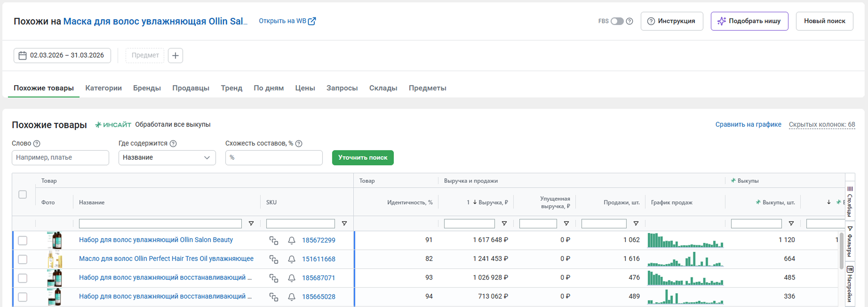The height and width of the screenshot is (307, 868).
Task: Check the select-all checkbox in table header
Action: pyautogui.click(x=23, y=194)
